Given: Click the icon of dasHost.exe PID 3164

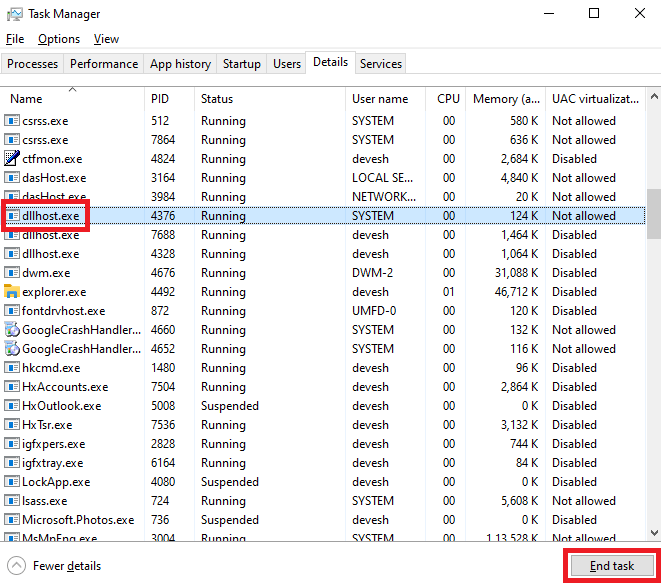Looking at the screenshot, I should click(x=12, y=177).
